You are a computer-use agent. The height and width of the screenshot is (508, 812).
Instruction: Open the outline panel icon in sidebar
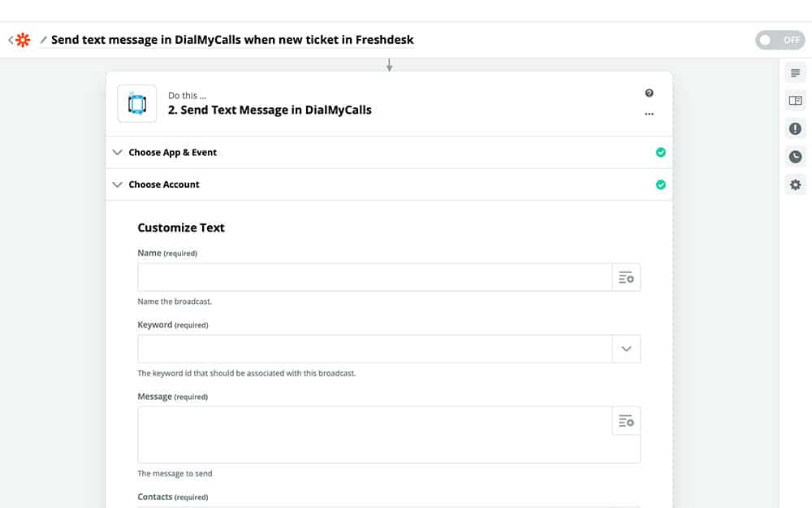[x=795, y=73]
